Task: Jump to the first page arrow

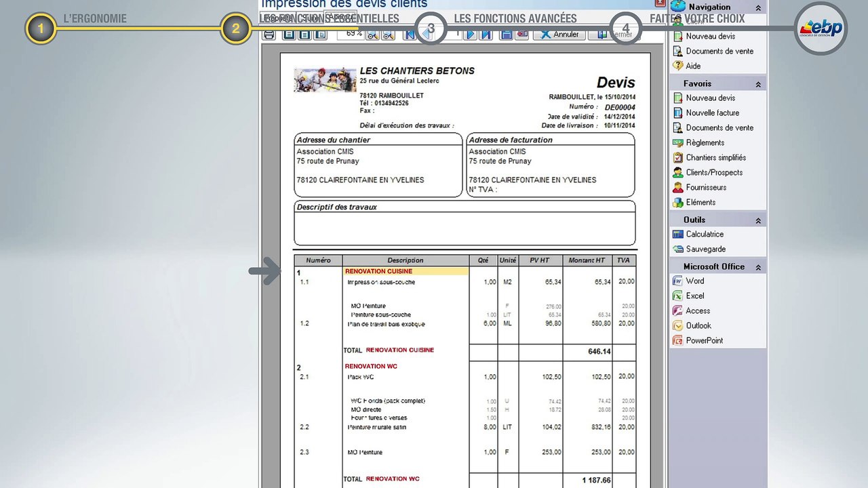Action: tap(410, 34)
